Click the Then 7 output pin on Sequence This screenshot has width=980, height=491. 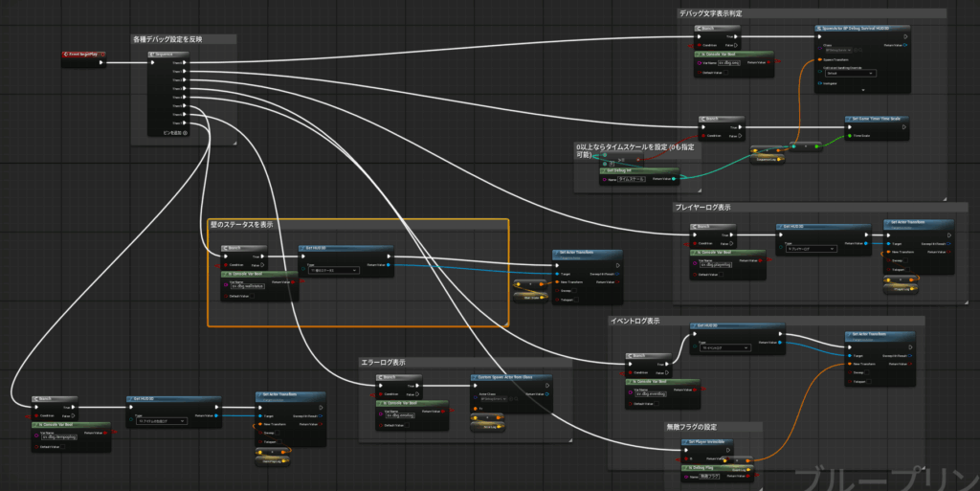185,123
